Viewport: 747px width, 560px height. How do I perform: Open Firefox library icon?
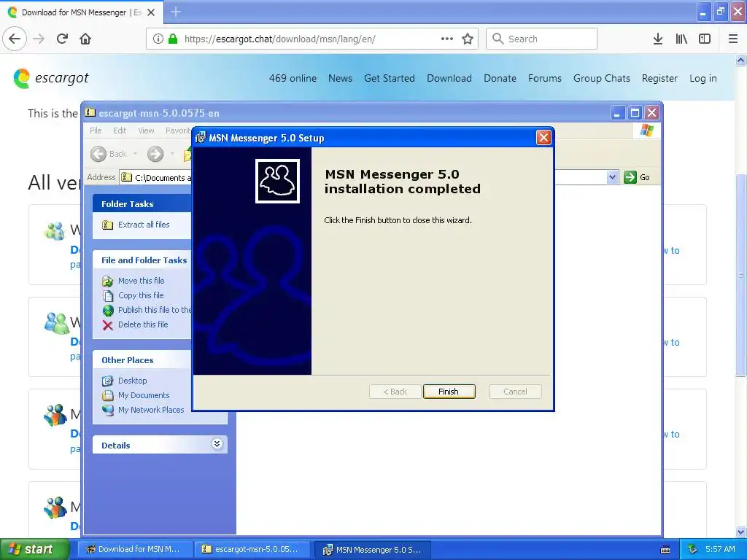681,39
